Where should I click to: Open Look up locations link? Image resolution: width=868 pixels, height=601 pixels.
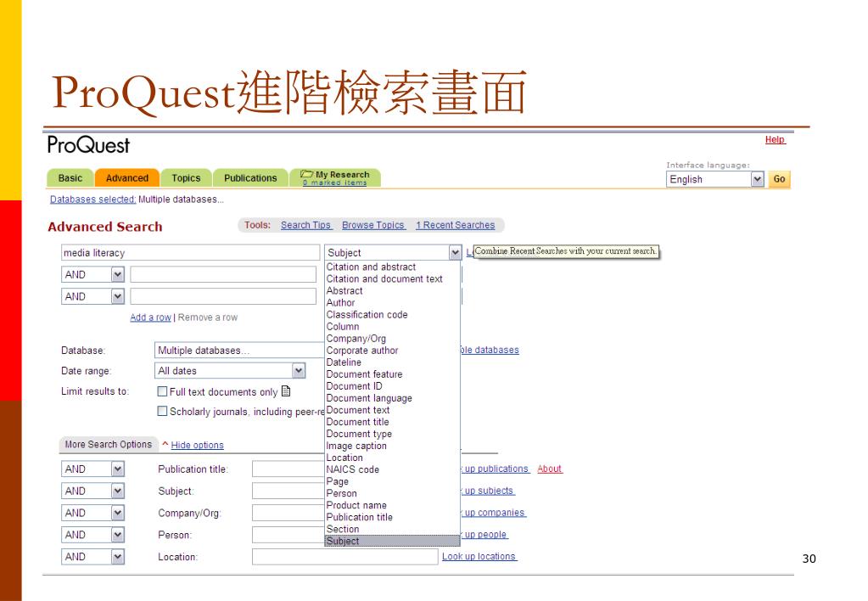point(479,557)
